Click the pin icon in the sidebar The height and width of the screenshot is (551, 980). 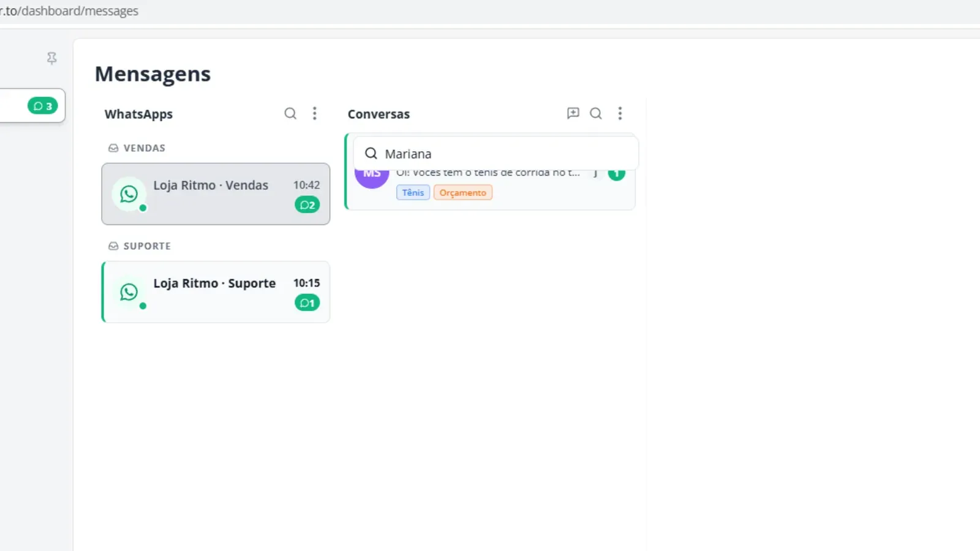pyautogui.click(x=52, y=58)
